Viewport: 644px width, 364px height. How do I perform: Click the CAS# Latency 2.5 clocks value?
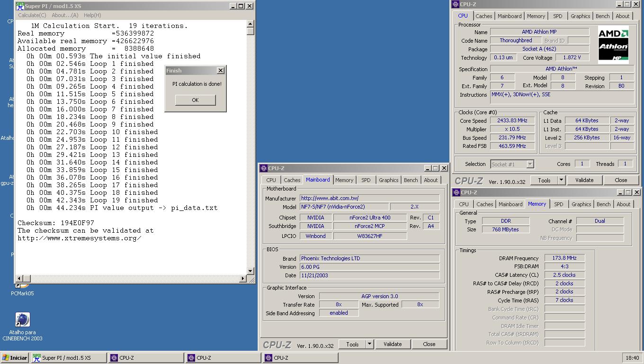coord(564,275)
